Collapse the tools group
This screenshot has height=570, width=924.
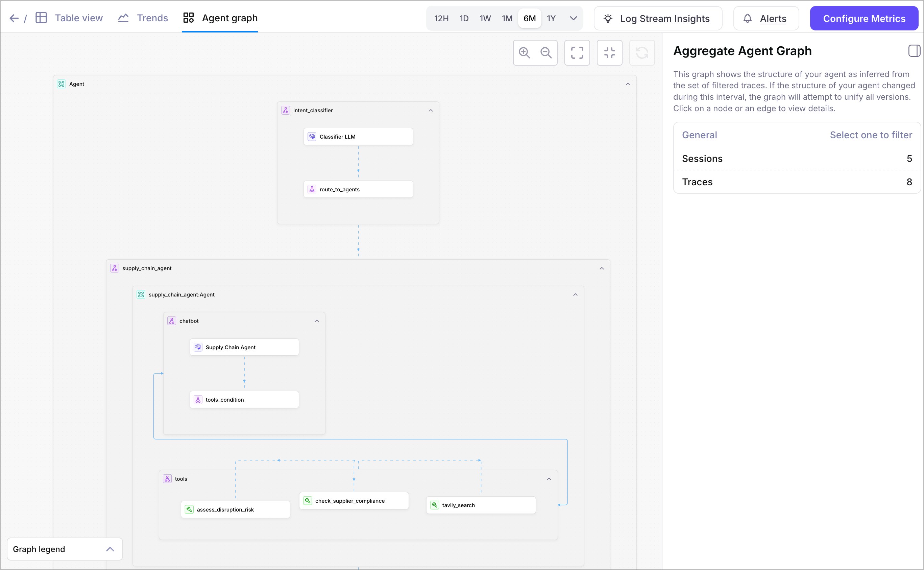(549, 479)
